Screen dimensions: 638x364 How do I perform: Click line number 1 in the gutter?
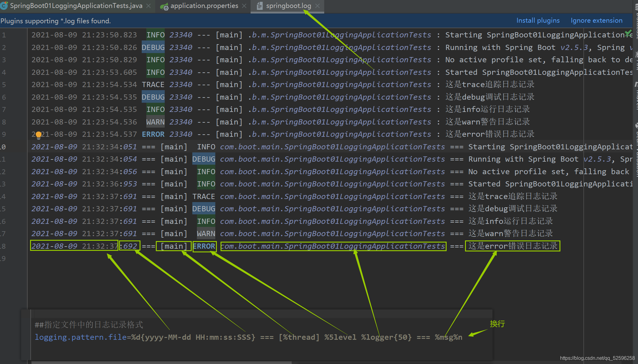(4, 35)
